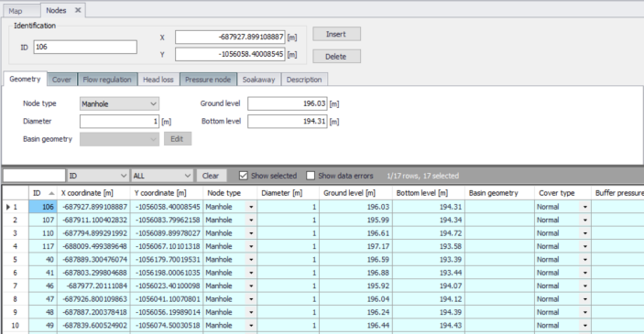Image resolution: width=644 pixels, height=334 pixels.
Task: Click ground level cell 196.24
Action: [355, 312]
